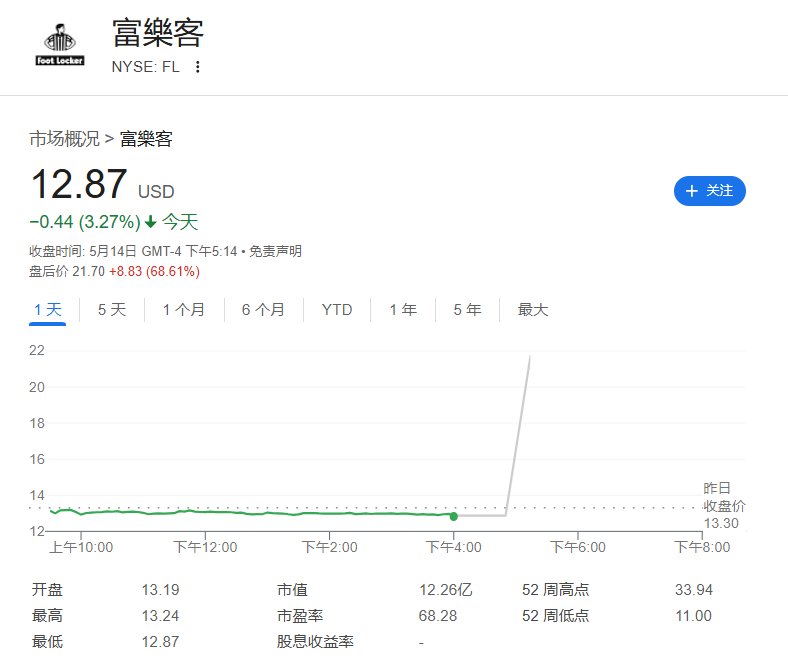View the 5 年 chart range
The image size is (788, 667).
click(467, 310)
